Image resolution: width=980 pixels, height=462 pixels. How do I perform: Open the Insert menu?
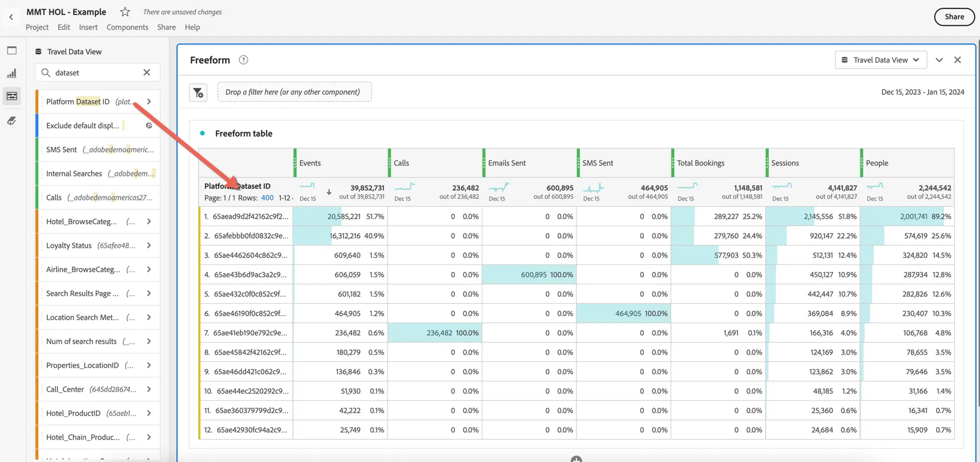[88, 27]
